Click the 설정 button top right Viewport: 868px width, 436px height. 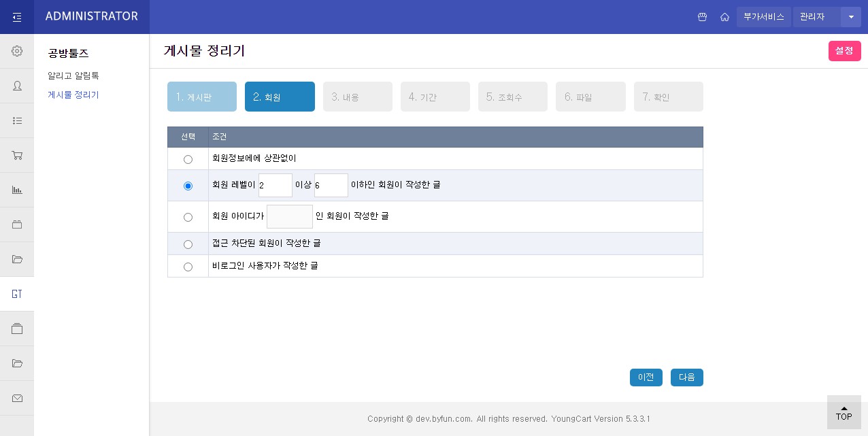844,51
